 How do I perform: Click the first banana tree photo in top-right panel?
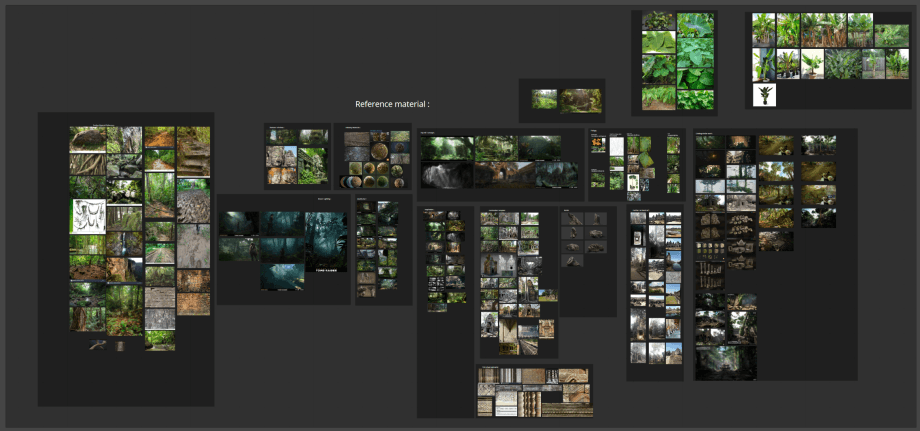pyautogui.click(x=763, y=30)
